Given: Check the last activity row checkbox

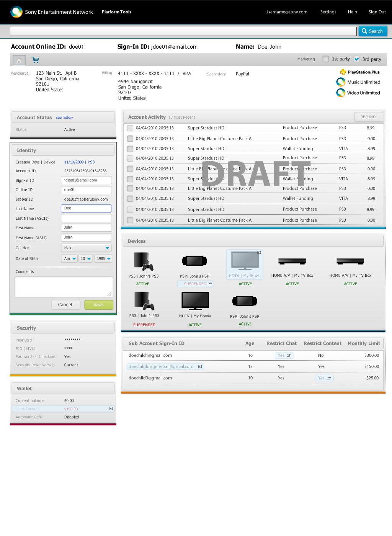Looking at the screenshot, I should coord(130,220).
